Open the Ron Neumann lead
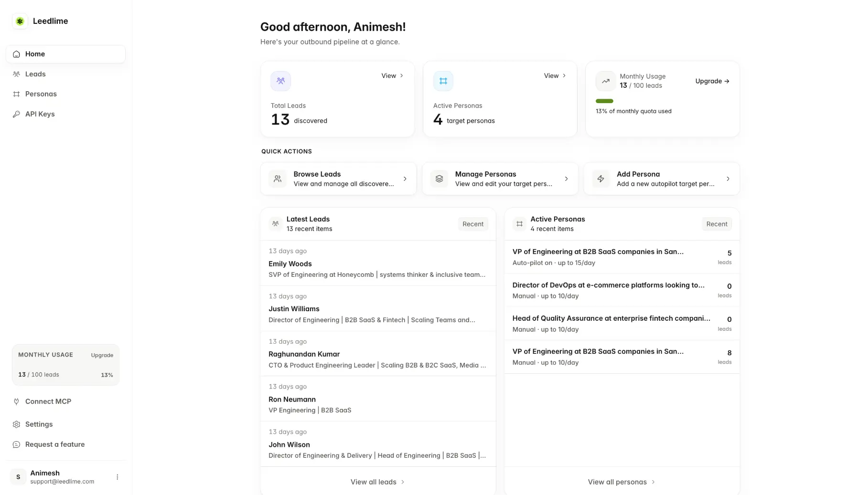Viewport: 868px width, 495px height. click(378, 399)
